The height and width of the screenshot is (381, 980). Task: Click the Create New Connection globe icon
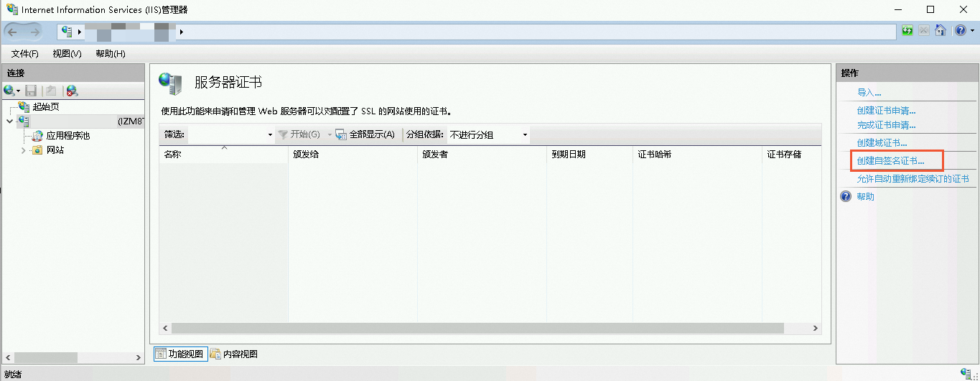pos(9,91)
